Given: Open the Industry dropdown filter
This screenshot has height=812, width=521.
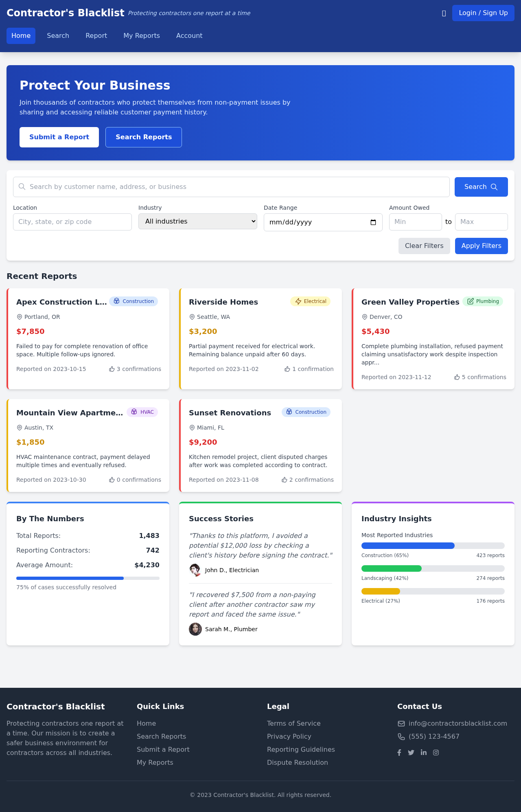Looking at the screenshot, I should pyautogui.click(x=198, y=222).
